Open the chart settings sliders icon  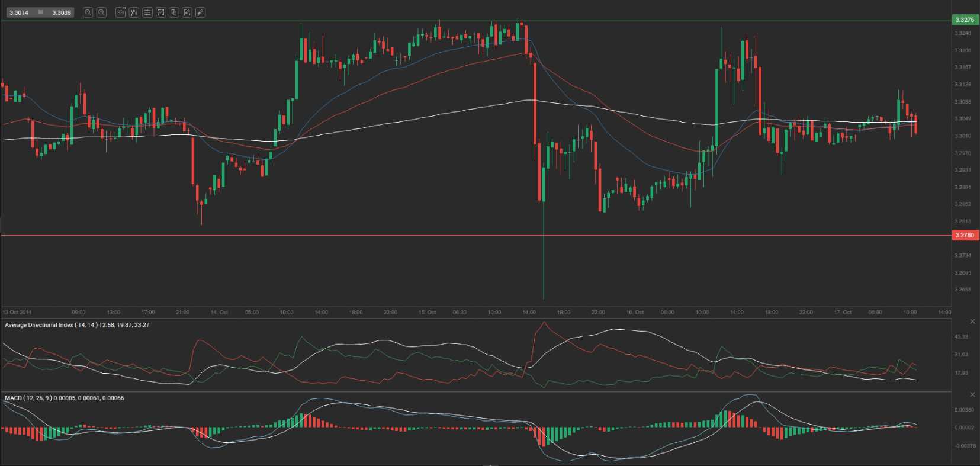147,12
